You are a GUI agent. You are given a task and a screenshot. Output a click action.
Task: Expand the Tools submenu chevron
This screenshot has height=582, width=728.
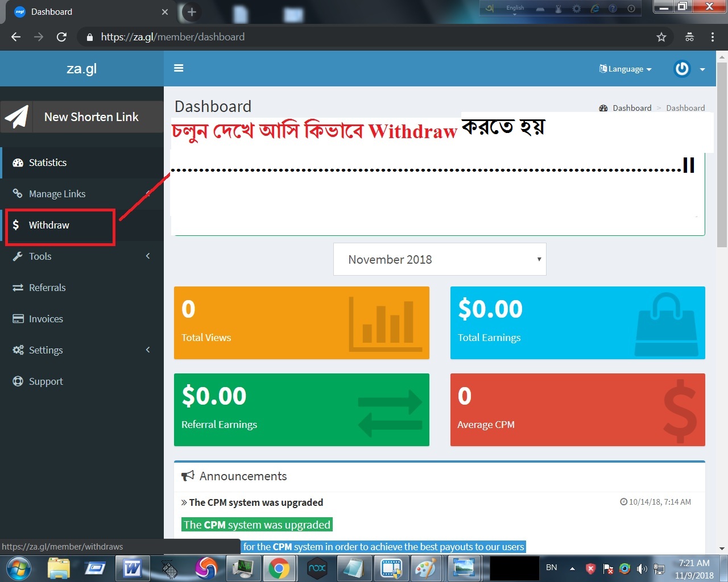point(148,256)
